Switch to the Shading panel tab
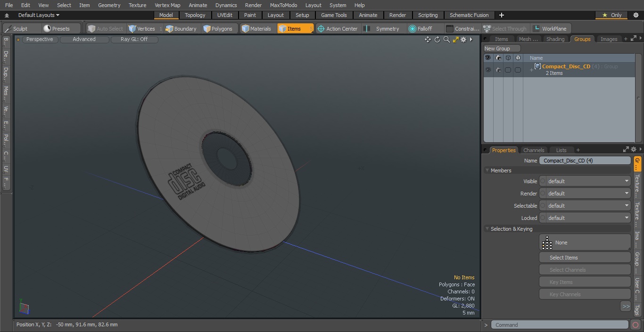 555,39
